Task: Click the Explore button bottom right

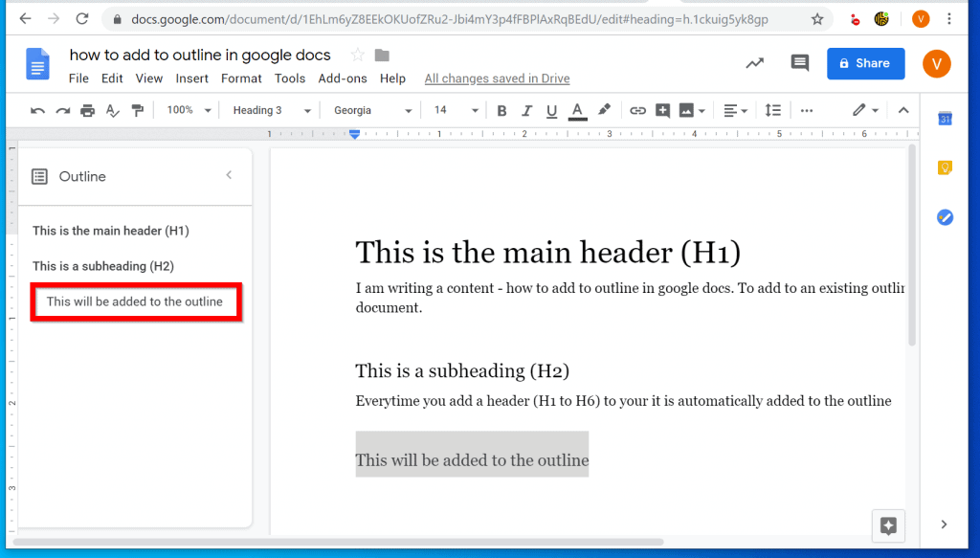Action: pyautogui.click(x=888, y=526)
